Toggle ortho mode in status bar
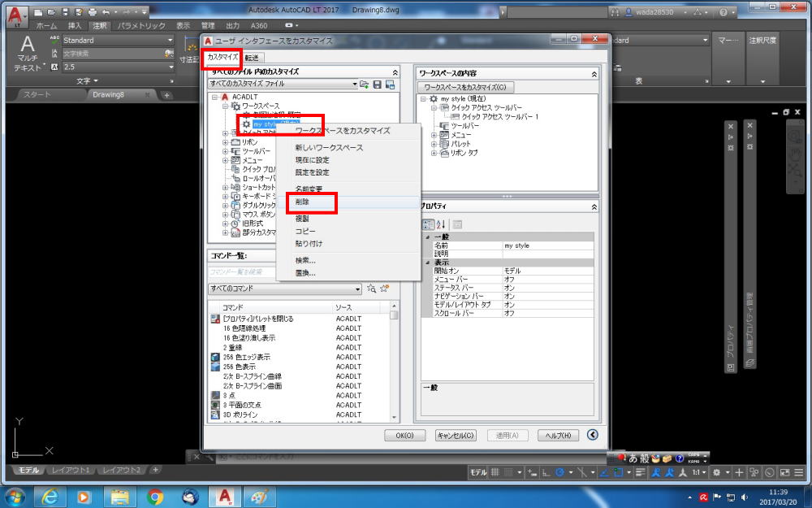The image size is (812, 508). point(546,472)
